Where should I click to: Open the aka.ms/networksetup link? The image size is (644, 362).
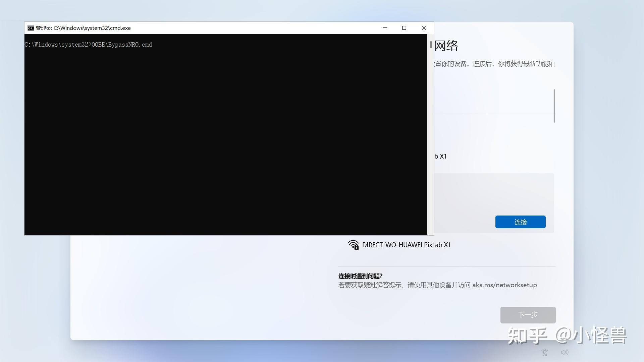(x=504, y=285)
